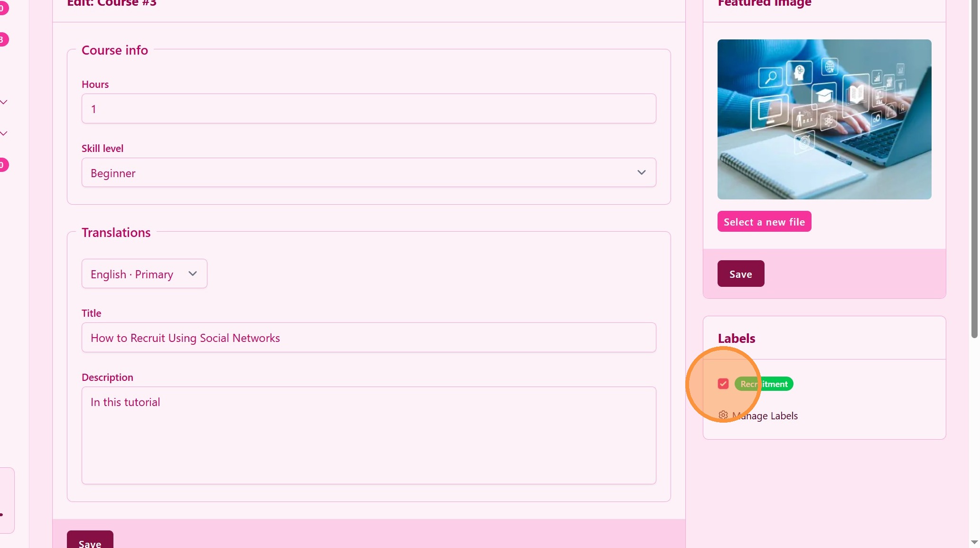This screenshot has width=980, height=548.
Task: Click the topmost pink sidebar badge
Action: (3, 8)
